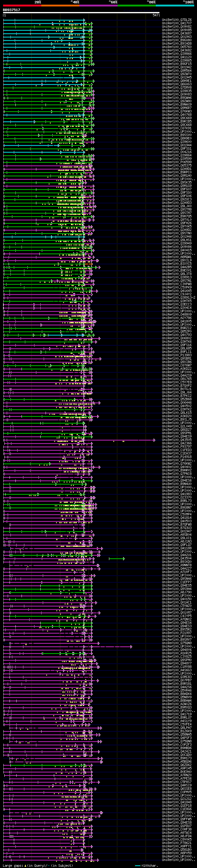Select UniRef100_B9H7Q5 row label
This screenshot has height=868, width=197.
coord(177,216)
